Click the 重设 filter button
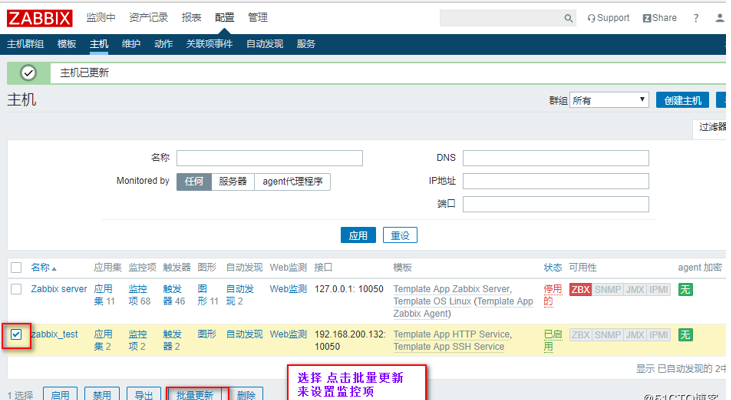 pos(400,235)
